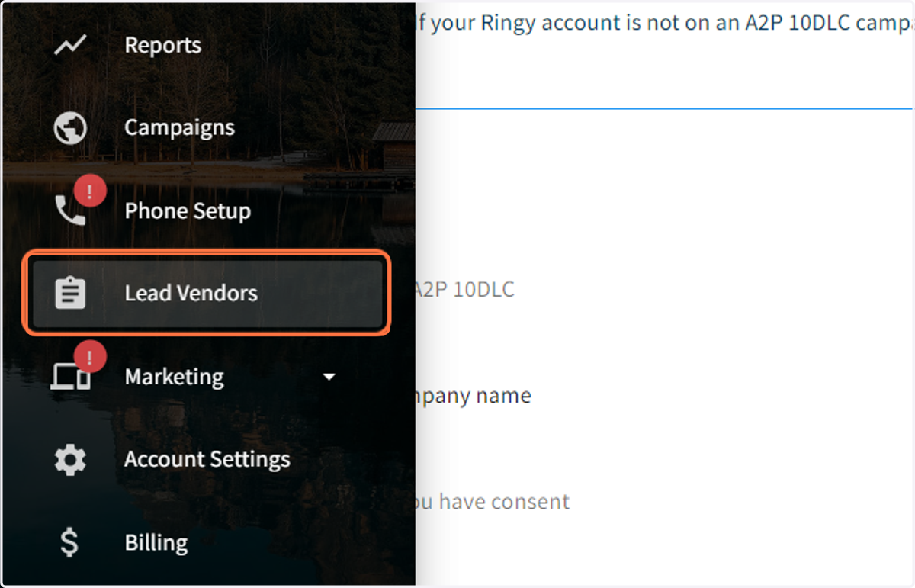
Task: Navigate to Phone Setup
Action: [x=188, y=211]
